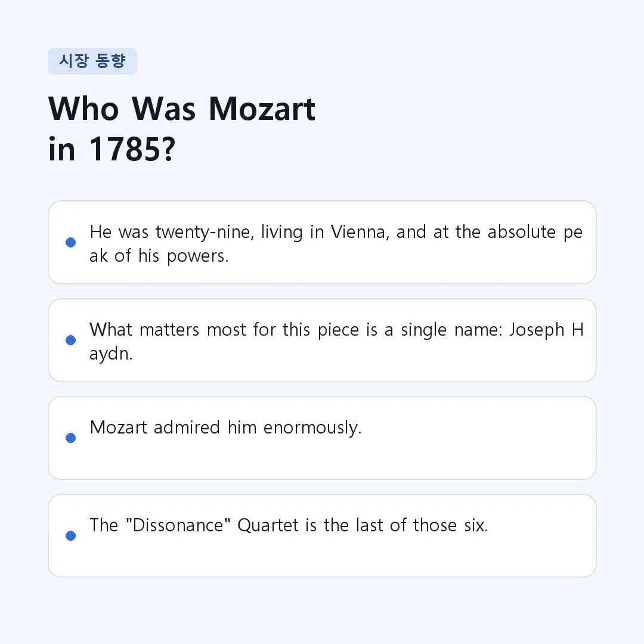
Task: Click the word 'enormously.' in the third card
Action: pyautogui.click(x=312, y=428)
